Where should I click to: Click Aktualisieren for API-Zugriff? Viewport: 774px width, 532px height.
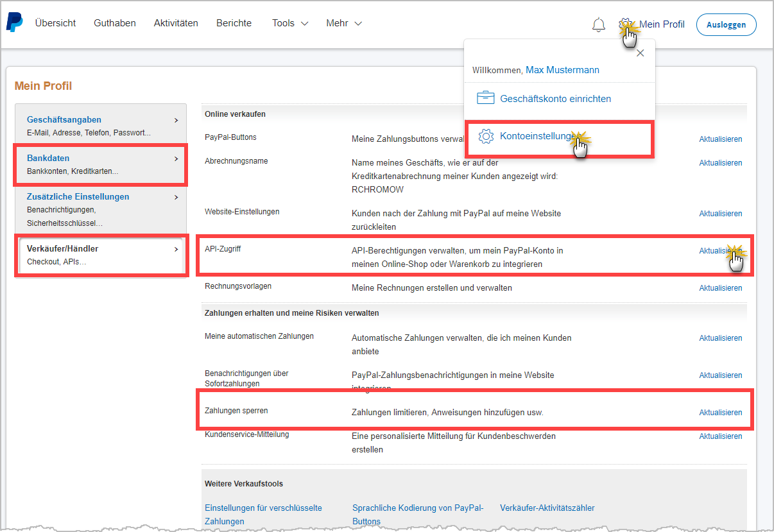point(720,251)
